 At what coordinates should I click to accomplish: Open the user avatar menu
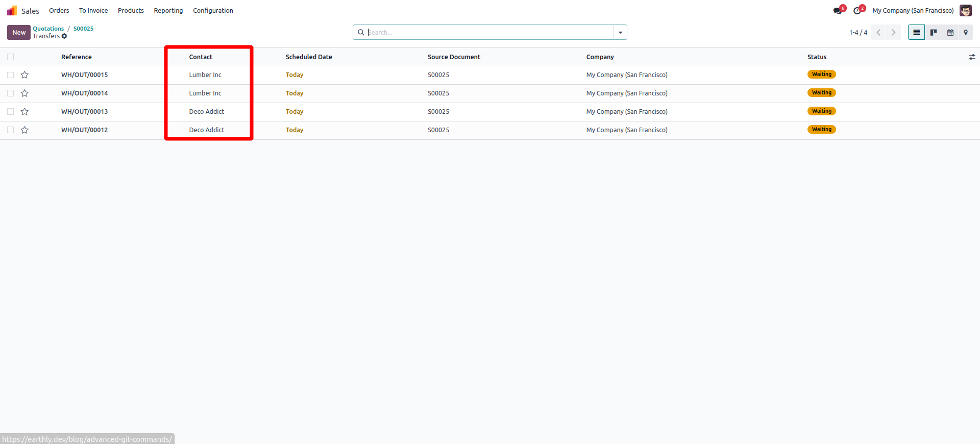(966, 11)
